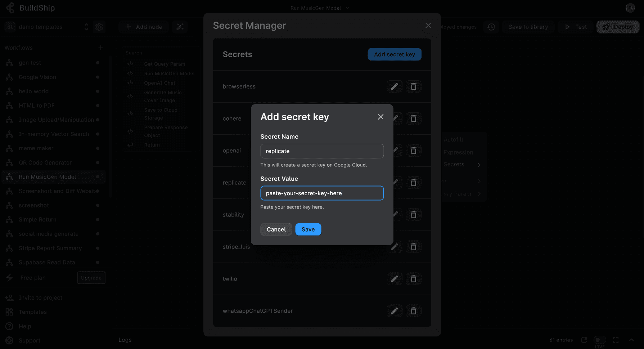Select Run MusicGen Model workflow

[x=47, y=177]
